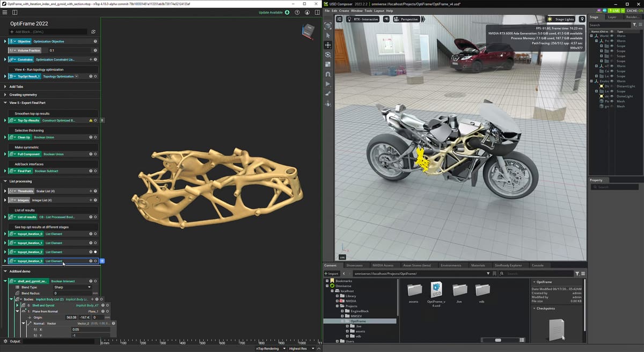This screenshot has width=644, height=352.
Task: Click the location pin icon in viewport
Action: 582,19
